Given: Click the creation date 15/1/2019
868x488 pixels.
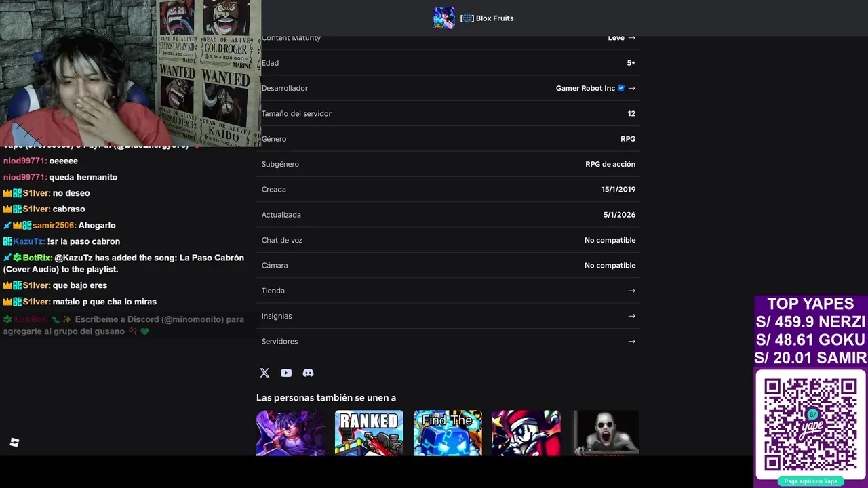Looking at the screenshot, I should click(x=618, y=190).
